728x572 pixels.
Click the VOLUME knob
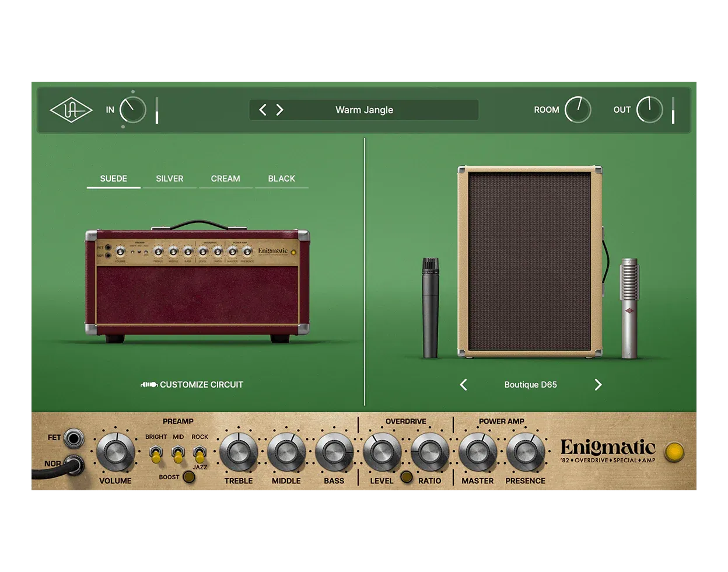(115, 452)
